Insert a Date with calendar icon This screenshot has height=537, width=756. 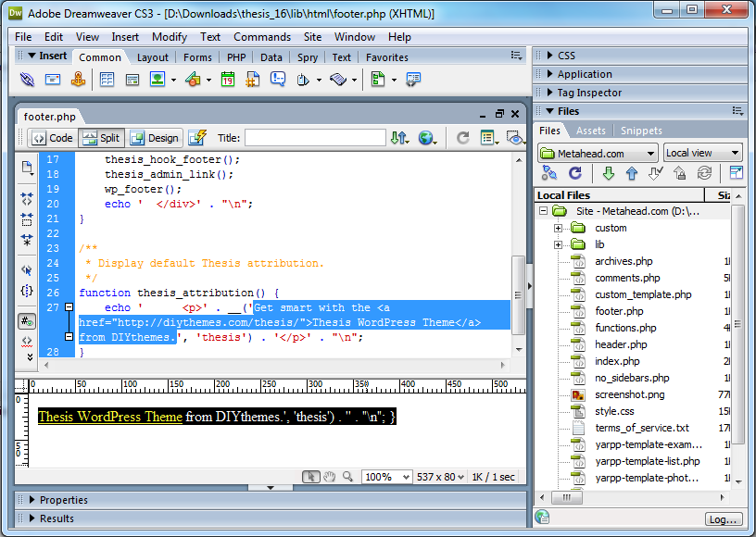click(x=228, y=80)
